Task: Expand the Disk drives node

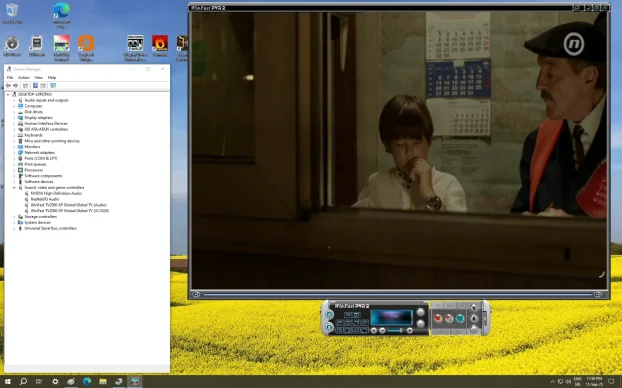Action: [14, 112]
